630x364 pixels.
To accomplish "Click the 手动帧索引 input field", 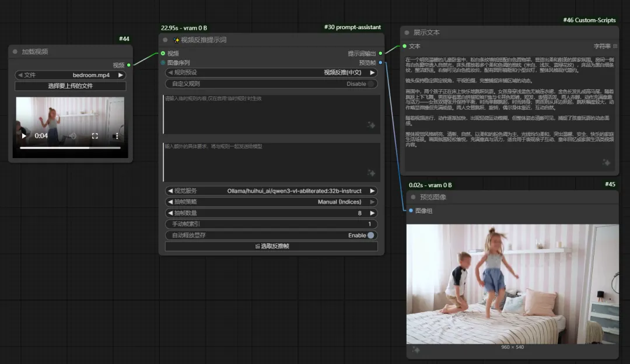I will [x=271, y=224].
